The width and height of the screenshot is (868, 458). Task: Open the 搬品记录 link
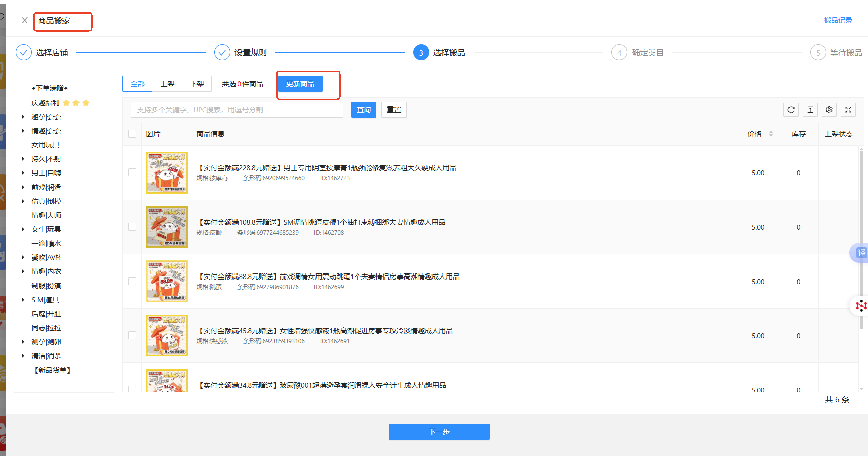coord(838,20)
